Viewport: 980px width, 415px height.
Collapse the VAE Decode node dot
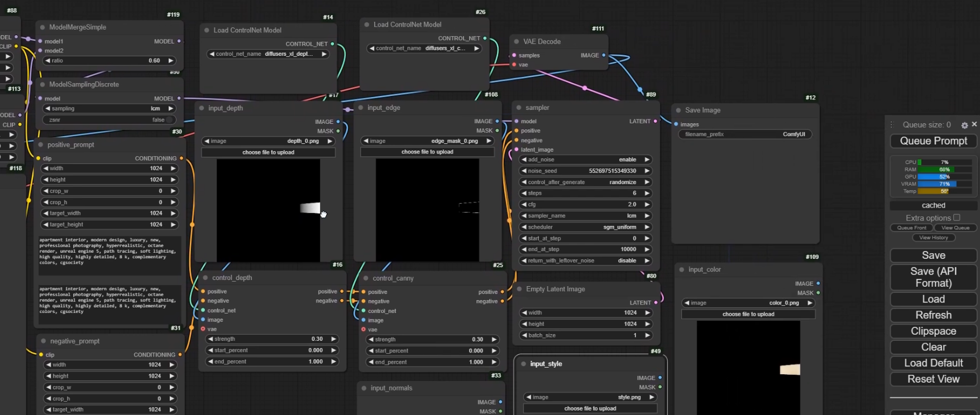click(517, 41)
